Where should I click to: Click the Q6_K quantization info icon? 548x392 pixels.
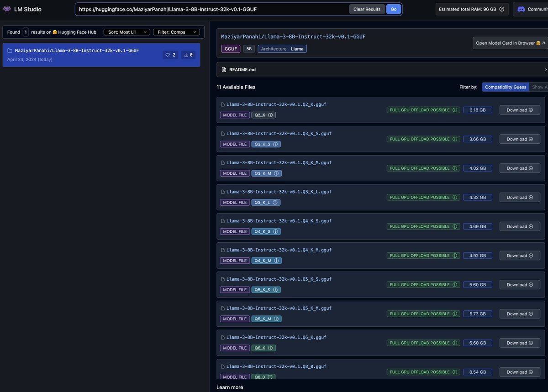click(x=270, y=348)
